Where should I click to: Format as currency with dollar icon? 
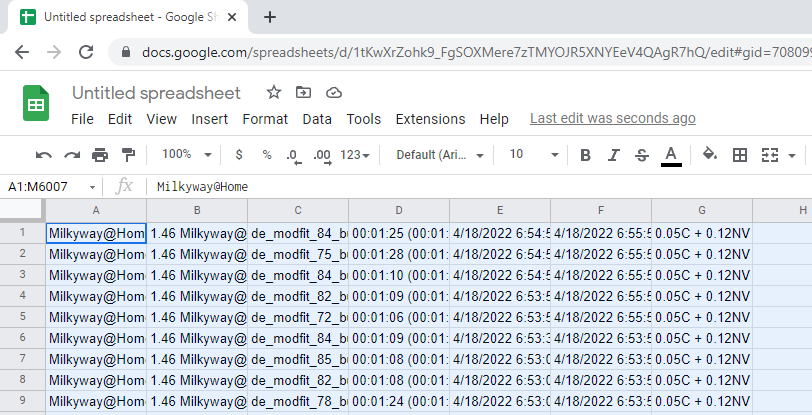tap(239, 154)
